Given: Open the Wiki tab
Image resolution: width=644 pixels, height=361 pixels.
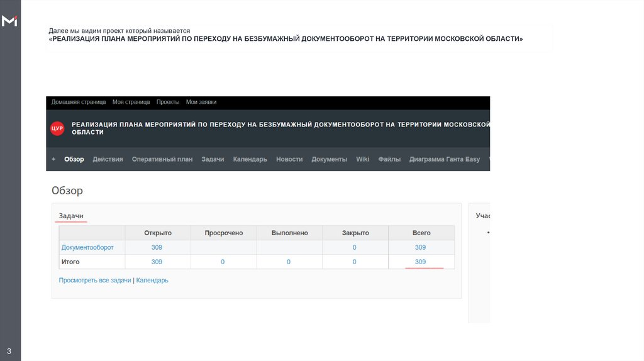Looking at the screenshot, I should (363, 159).
